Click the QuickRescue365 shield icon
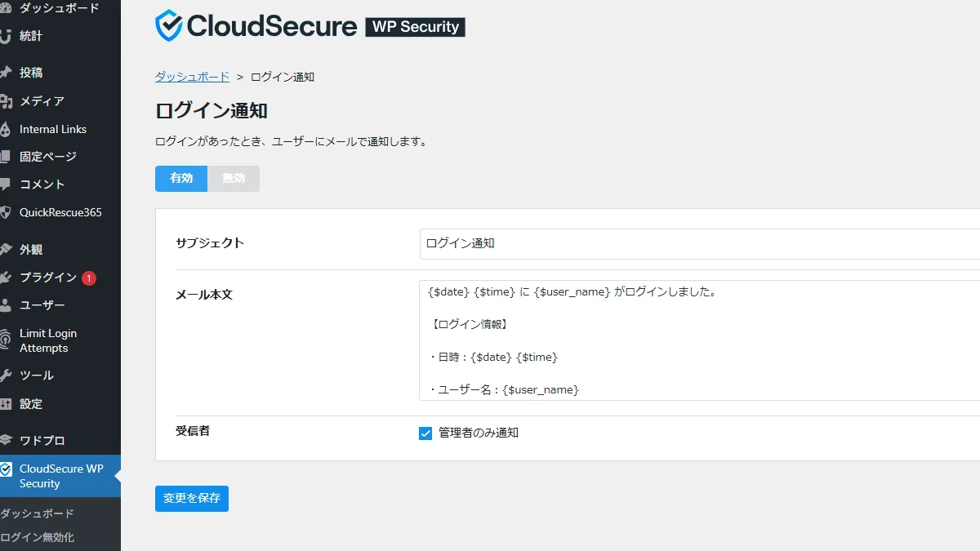The height and width of the screenshot is (551, 980). tap(5, 212)
